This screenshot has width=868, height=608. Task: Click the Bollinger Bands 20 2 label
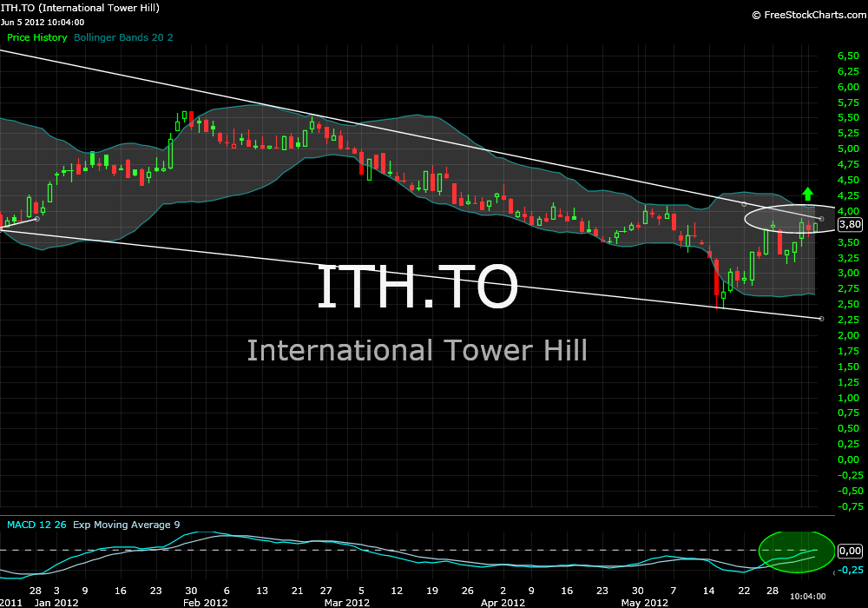[123, 37]
